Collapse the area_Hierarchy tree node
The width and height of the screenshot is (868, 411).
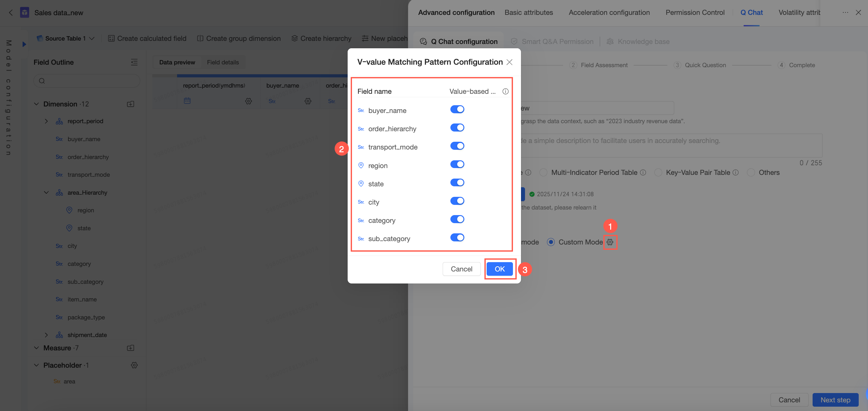pyautogui.click(x=46, y=193)
